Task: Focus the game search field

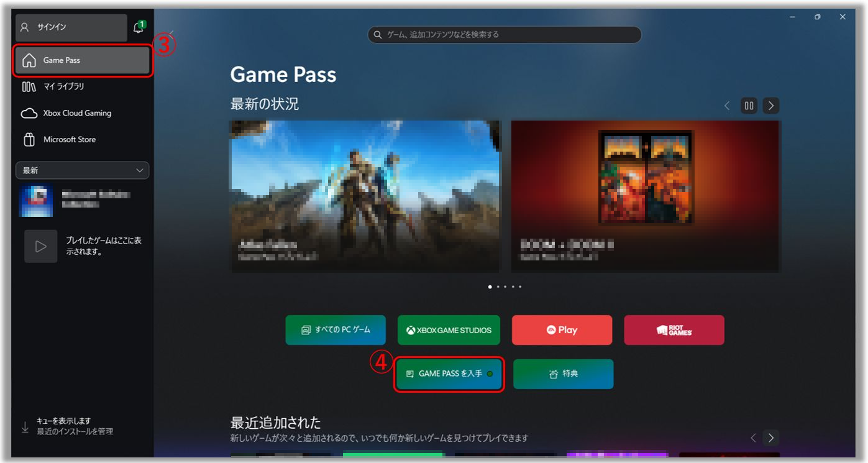Action: 504,34
